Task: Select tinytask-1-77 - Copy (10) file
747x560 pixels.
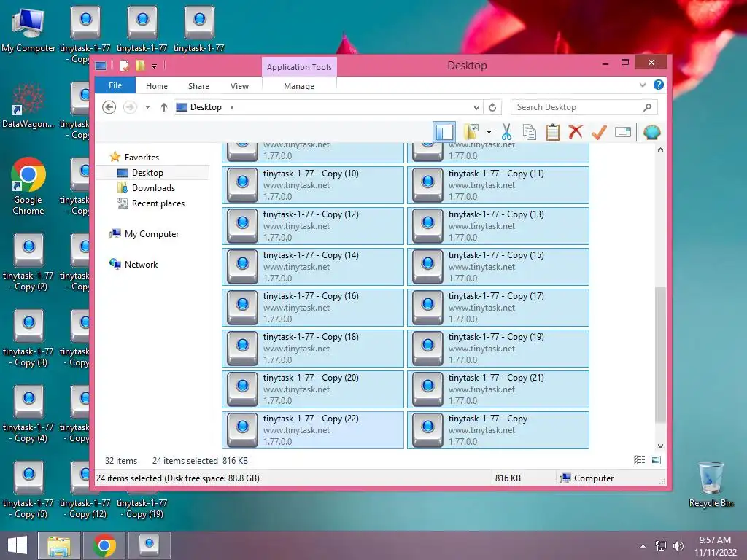Action: (x=313, y=184)
